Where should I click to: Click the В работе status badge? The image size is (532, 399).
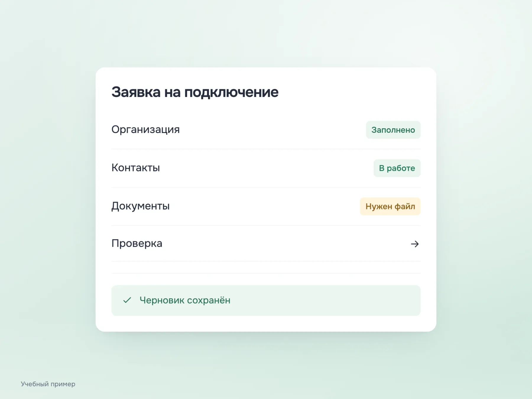click(x=397, y=168)
